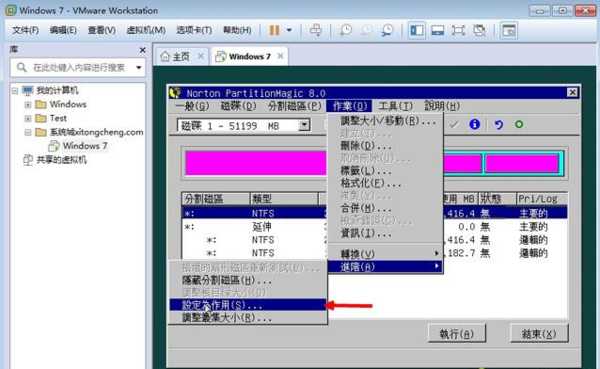Image resolution: width=600 pixels, height=369 pixels.
Task: Open VMware 选项卡(T) menu
Action: pos(194,30)
